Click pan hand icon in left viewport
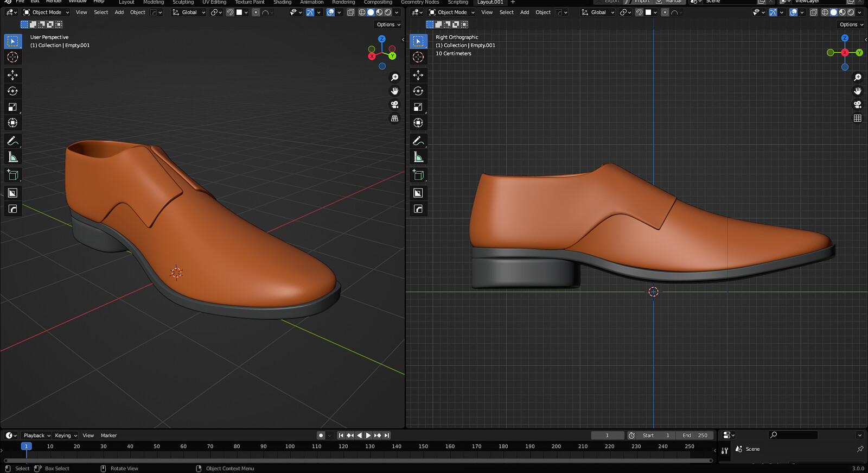 coord(395,91)
